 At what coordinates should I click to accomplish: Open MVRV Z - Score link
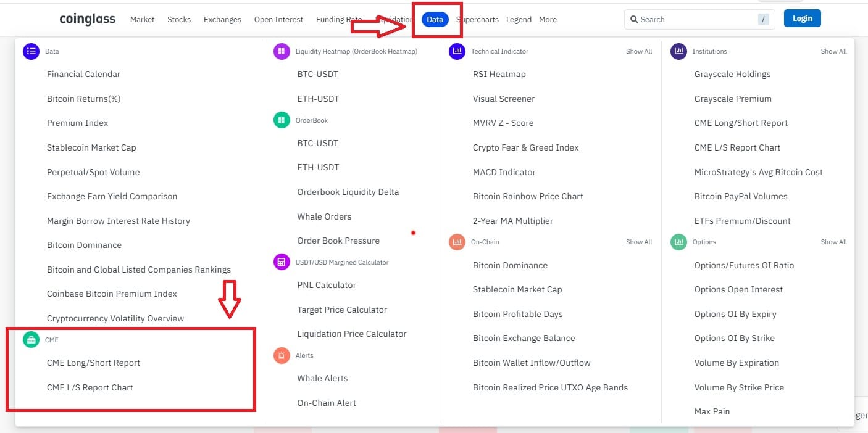pyautogui.click(x=503, y=123)
